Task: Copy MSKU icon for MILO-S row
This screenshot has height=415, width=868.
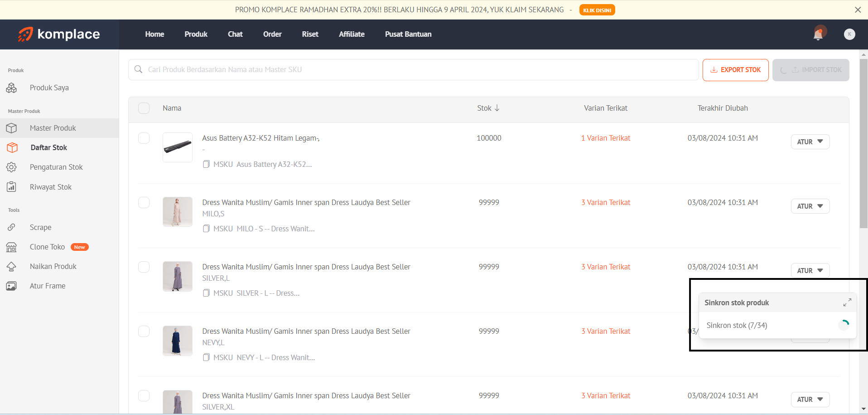Action: (x=206, y=229)
